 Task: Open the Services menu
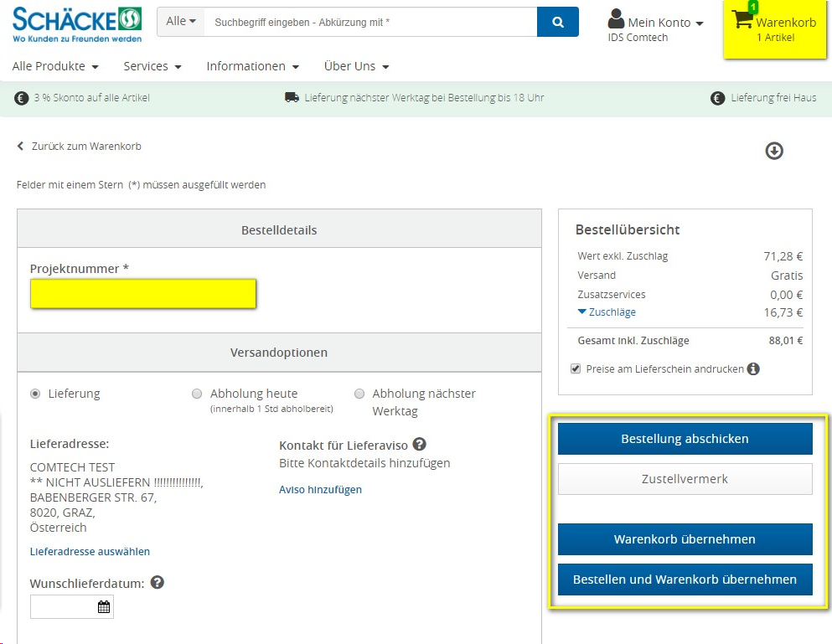click(x=153, y=66)
